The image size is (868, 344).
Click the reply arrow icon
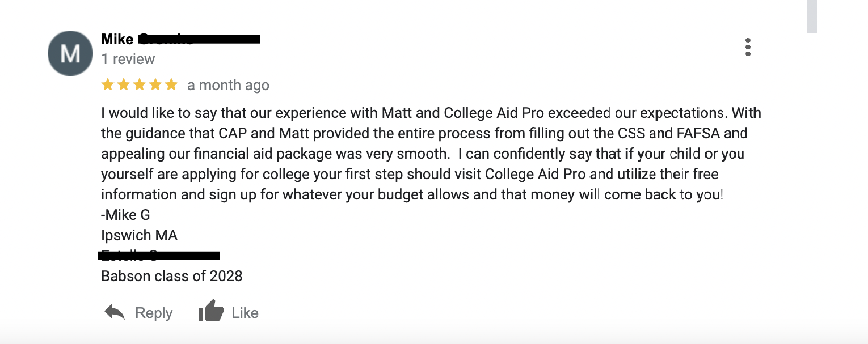click(115, 312)
